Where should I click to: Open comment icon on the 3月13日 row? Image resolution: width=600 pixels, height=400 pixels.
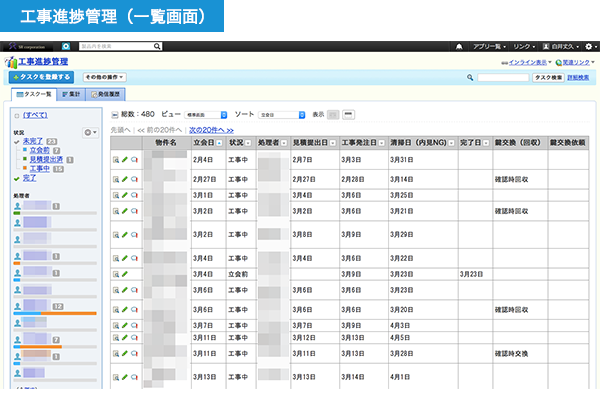(134, 377)
